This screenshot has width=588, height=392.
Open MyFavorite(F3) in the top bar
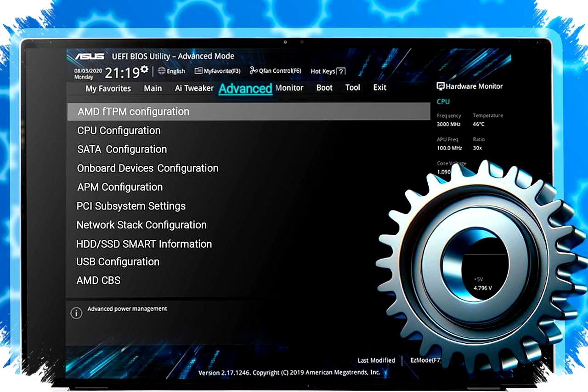point(217,71)
